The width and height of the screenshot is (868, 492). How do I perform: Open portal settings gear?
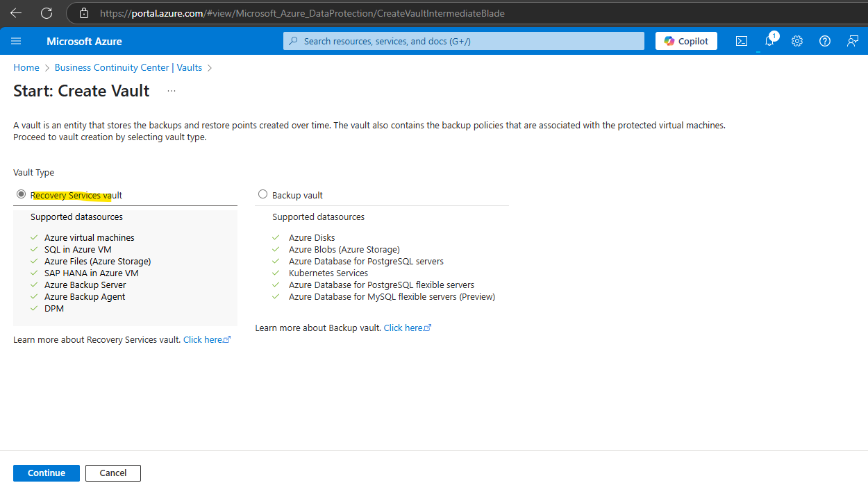coord(797,41)
